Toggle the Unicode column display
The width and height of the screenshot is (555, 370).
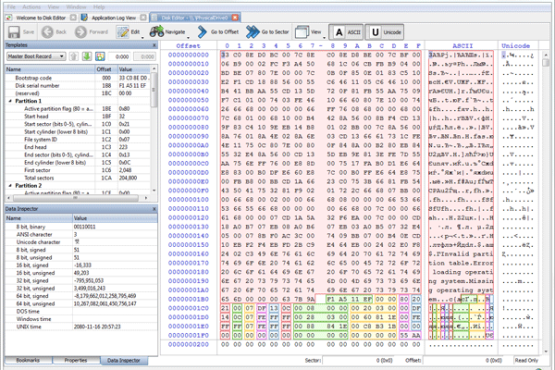[x=384, y=32]
